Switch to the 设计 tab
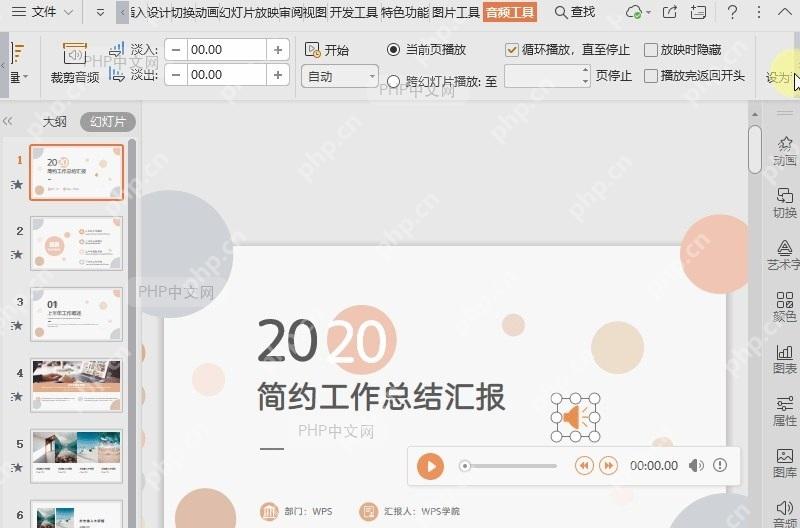Screen dimensions: 800x528 (158, 12)
